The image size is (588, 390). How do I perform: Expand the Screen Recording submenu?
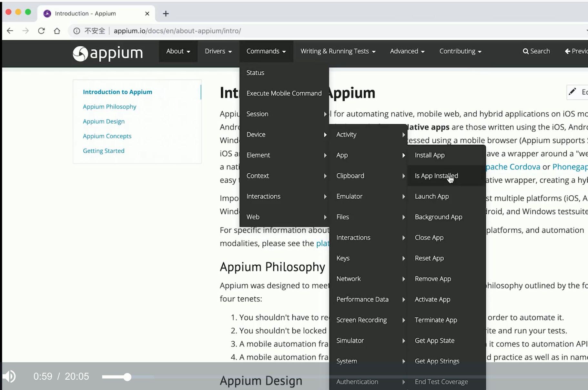point(368,320)
